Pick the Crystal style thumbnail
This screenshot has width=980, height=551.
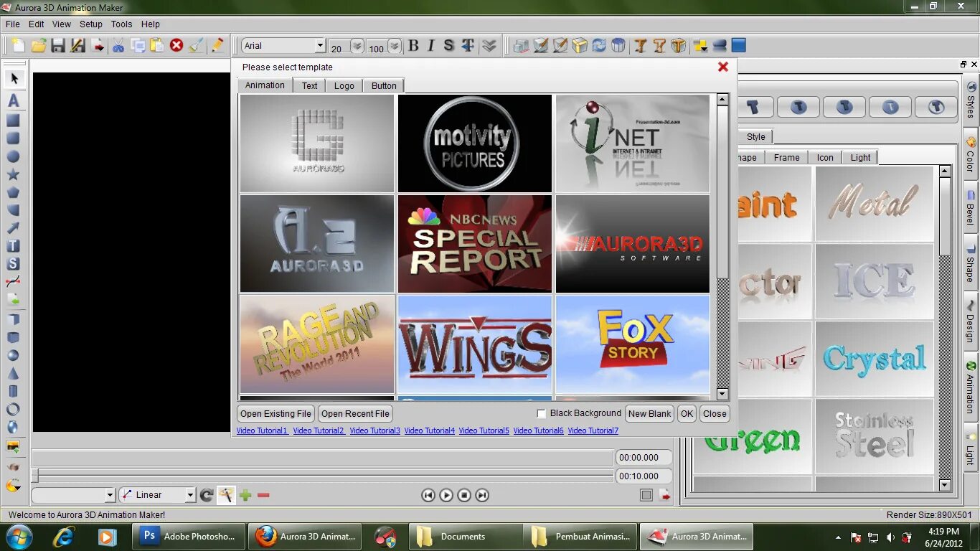pos(875,359)
